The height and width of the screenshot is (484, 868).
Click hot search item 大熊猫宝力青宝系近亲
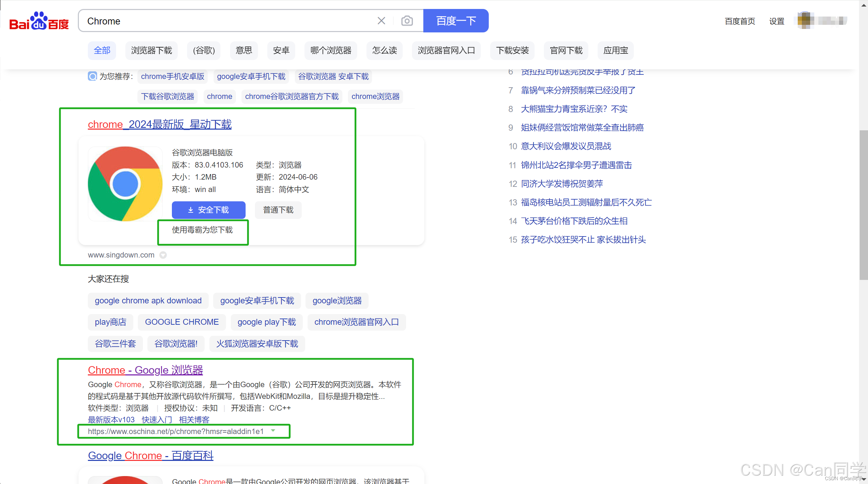coord(574,109)
